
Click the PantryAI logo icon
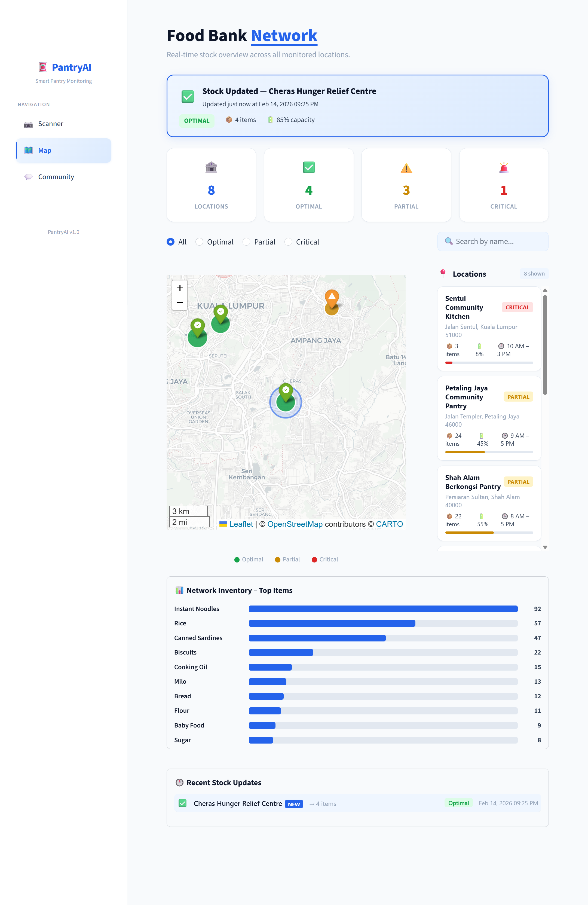pos(42,67)
